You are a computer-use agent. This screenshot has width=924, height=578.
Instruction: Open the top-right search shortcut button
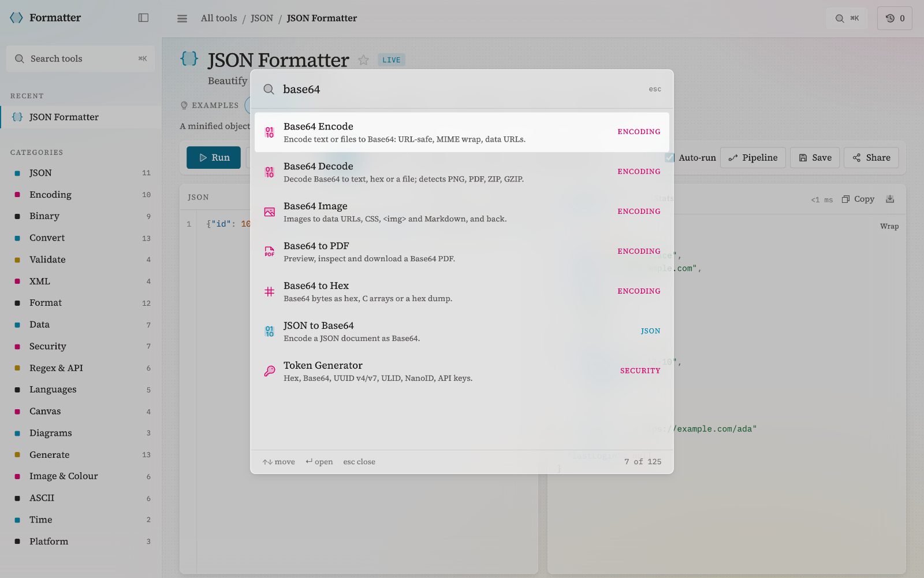coord(847,18)
